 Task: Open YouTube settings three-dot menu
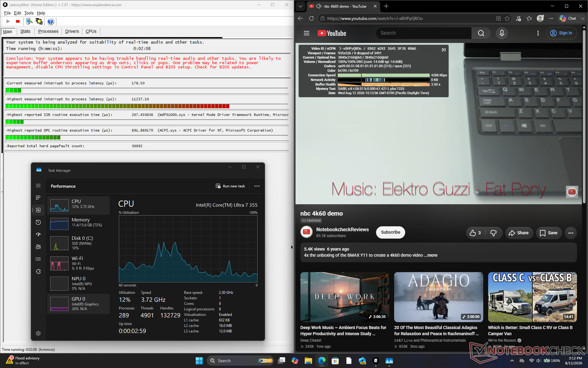[538, 33]
